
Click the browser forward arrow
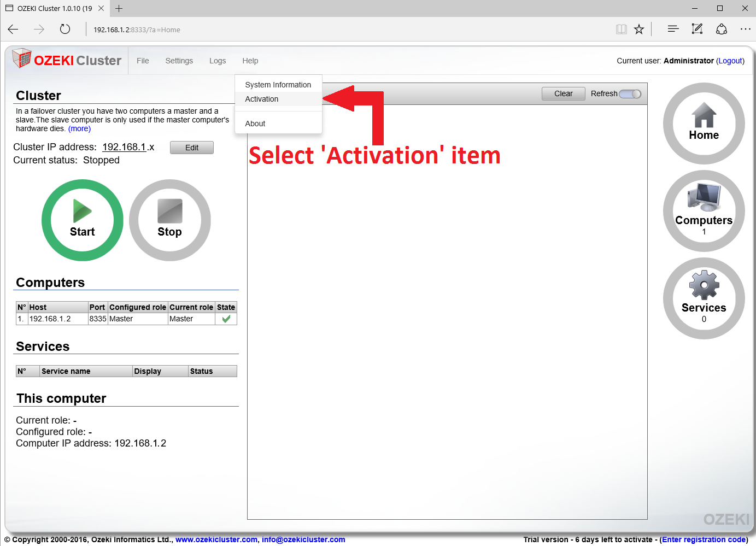39,30
